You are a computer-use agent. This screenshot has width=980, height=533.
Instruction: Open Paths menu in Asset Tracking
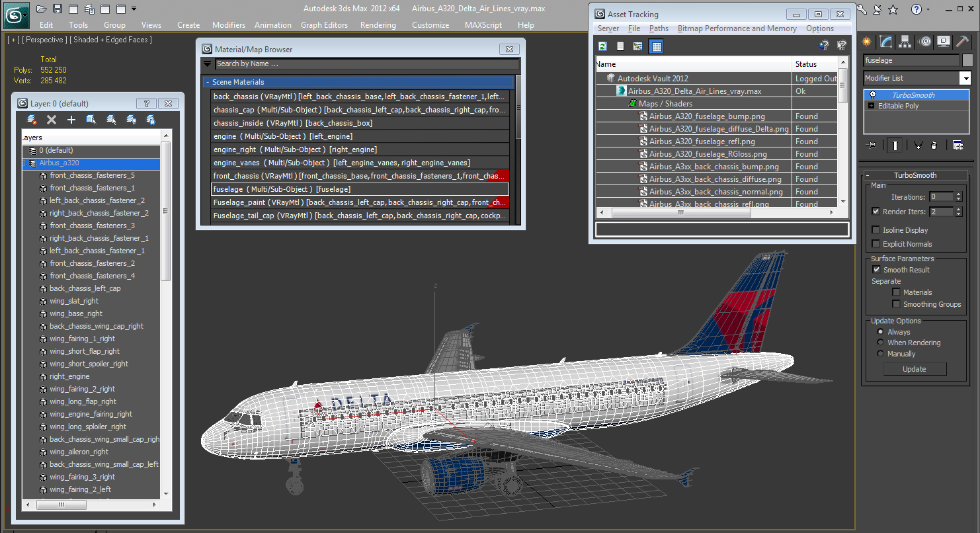coord(659,28)
